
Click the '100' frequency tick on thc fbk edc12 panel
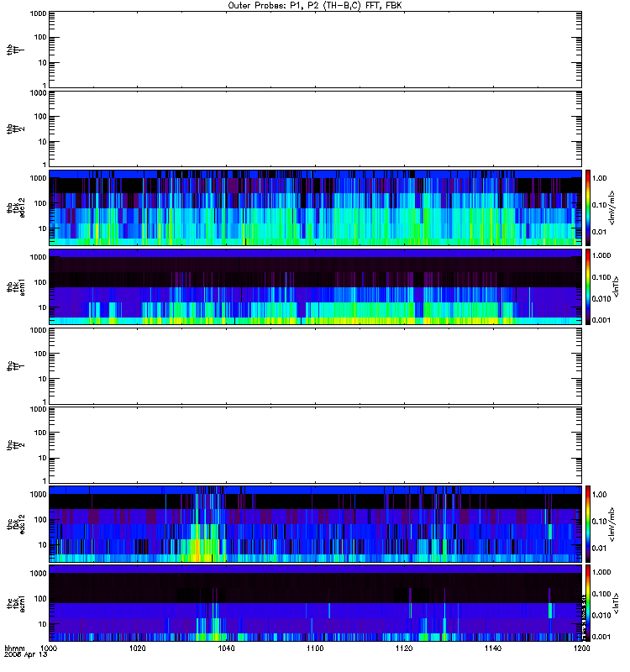click(40, 520)
